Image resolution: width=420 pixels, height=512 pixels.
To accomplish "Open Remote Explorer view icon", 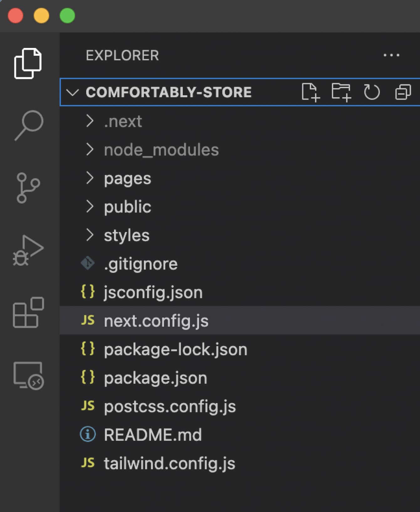I will pyautogui.click(x=28, y=375).
